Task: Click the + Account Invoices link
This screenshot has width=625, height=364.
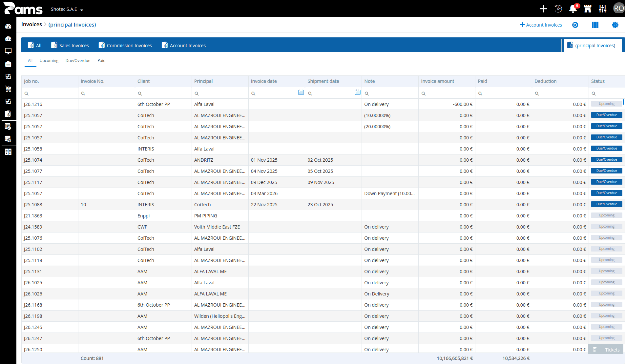Action: [x=541, y=25]
